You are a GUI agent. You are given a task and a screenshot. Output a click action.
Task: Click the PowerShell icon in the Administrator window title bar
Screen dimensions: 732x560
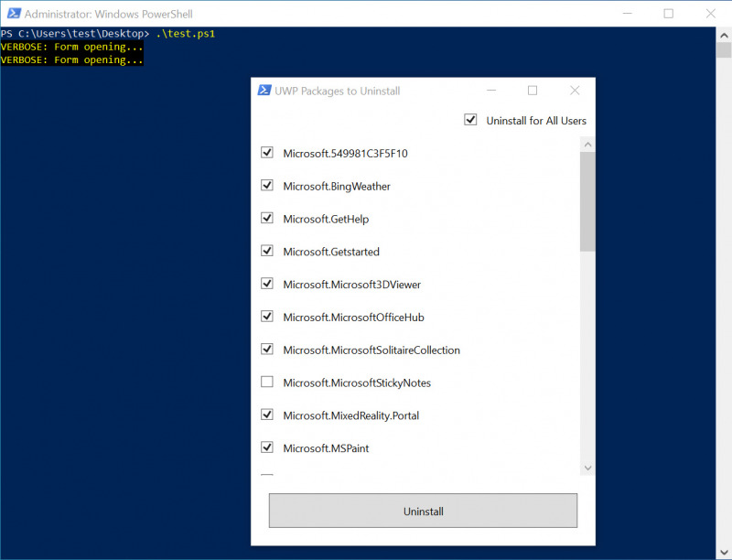click(x=14, y=14)
